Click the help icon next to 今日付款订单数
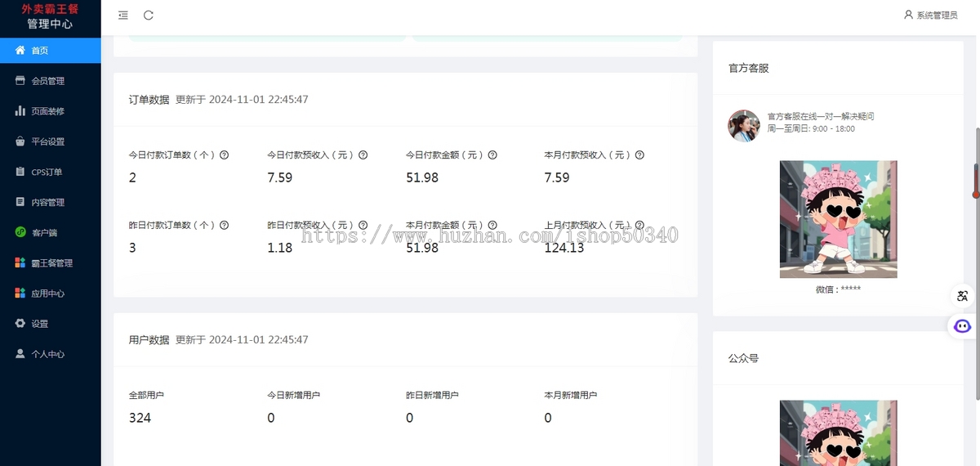Image resolution: width=980 pixels, height=466 pixels. click(224, 155)
